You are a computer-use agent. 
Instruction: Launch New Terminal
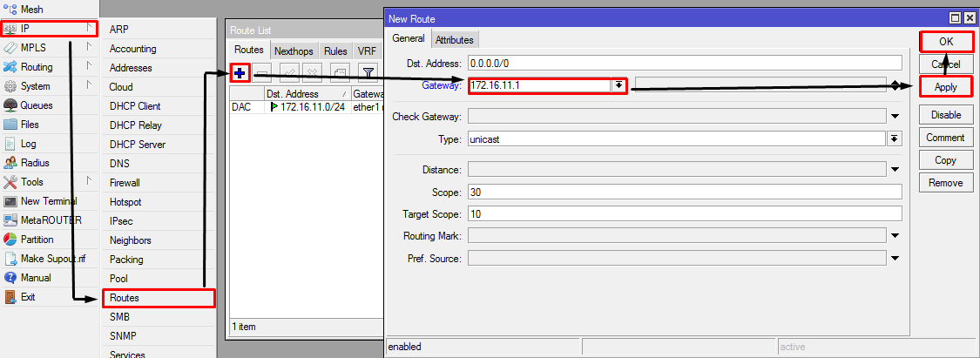pos(49,201)
